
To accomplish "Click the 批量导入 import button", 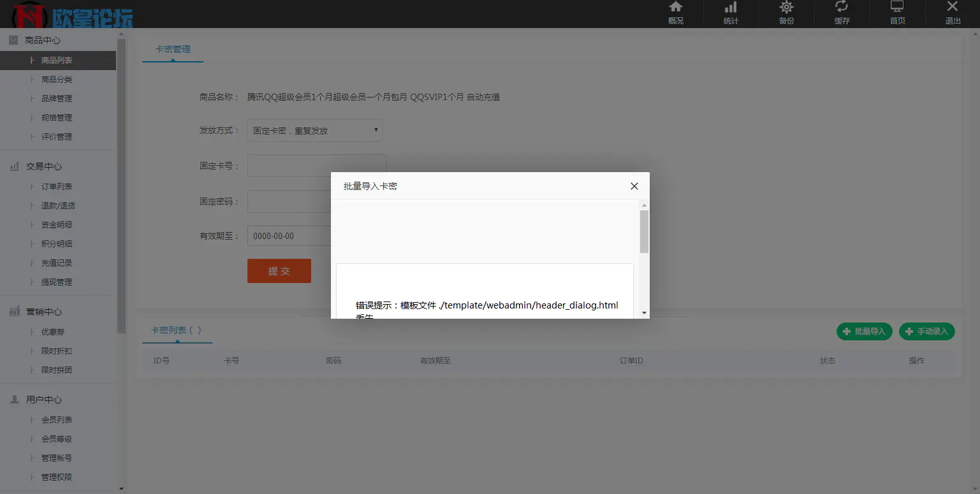I will pos(864,331).
